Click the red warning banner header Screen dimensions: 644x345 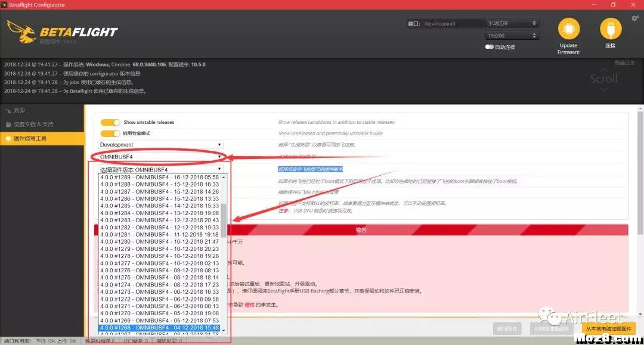click(x=361, y=230)
